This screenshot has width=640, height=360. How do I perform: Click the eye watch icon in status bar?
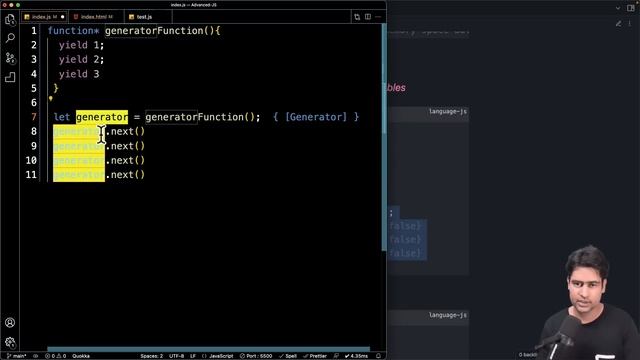tap(36, 356)
